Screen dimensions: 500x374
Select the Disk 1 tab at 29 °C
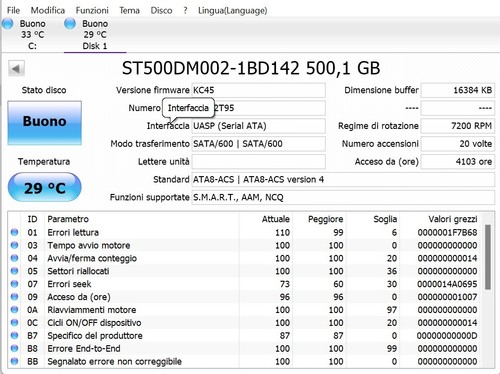pos(95,35)
